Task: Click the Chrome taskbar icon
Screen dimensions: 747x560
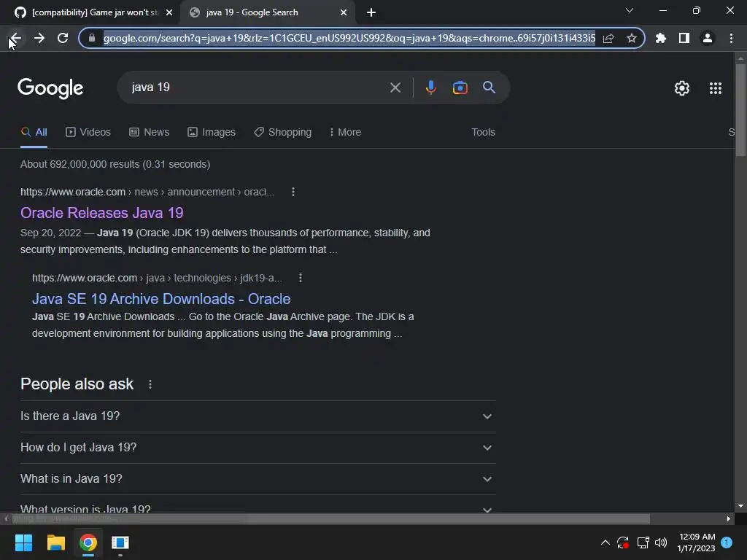Action: [88, 542]
